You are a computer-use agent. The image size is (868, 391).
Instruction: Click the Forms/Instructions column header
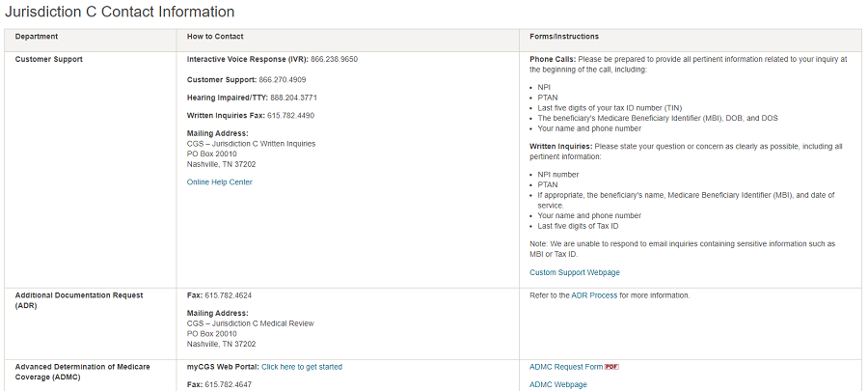tap(564, 37)
